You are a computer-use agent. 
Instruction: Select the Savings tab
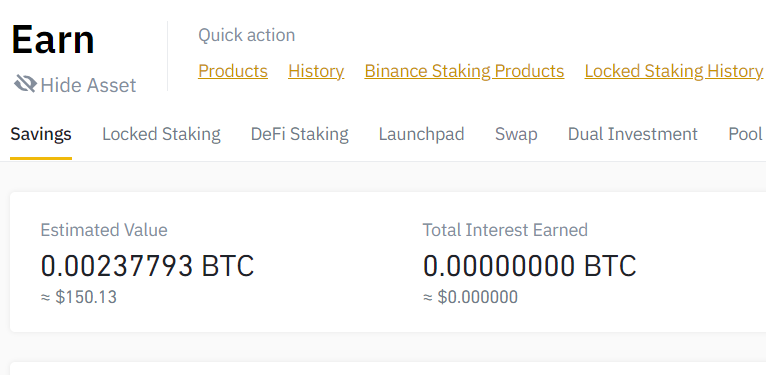tap(41, 134)
